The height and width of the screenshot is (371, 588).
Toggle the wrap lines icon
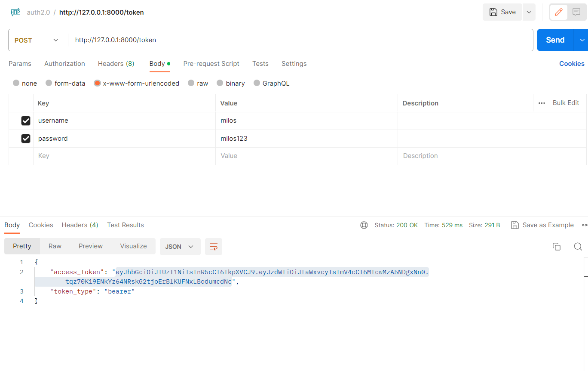pyautogui.click(x=214, y=247)
